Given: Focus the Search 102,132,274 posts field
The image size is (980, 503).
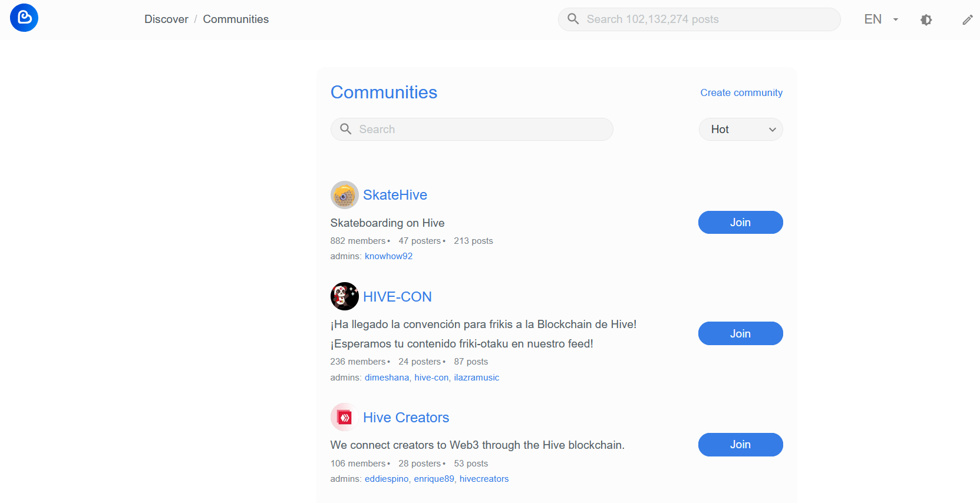Looking at the screenshot, I should point(699,19).
